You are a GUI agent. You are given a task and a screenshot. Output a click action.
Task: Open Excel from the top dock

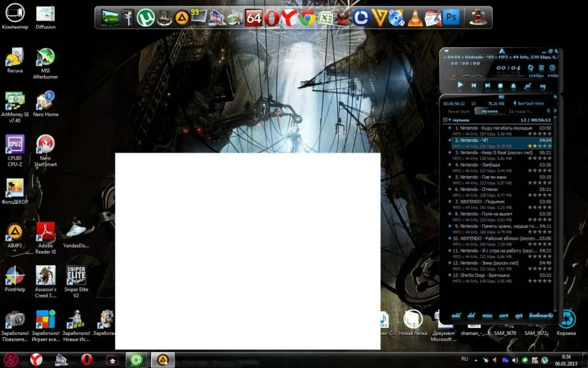point(325,18)
